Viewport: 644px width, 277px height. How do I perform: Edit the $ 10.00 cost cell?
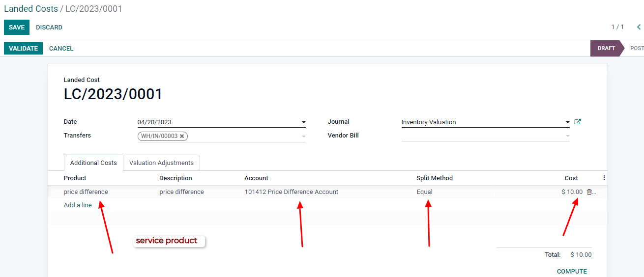click(x=572, y=192)
